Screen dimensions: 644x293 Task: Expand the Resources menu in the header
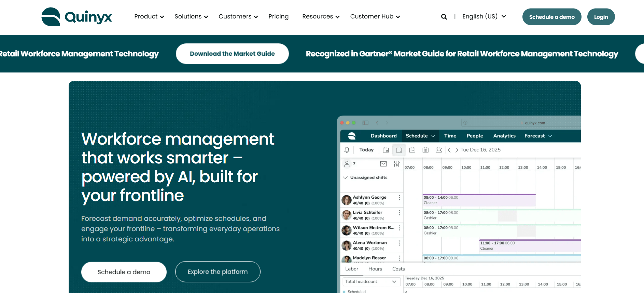pos(321,16)
